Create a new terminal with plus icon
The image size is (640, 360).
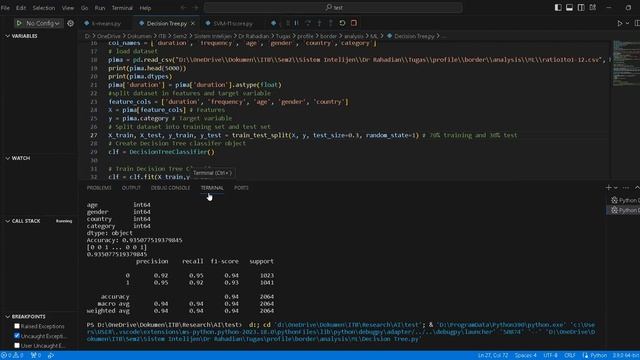[x=608, y=187]
